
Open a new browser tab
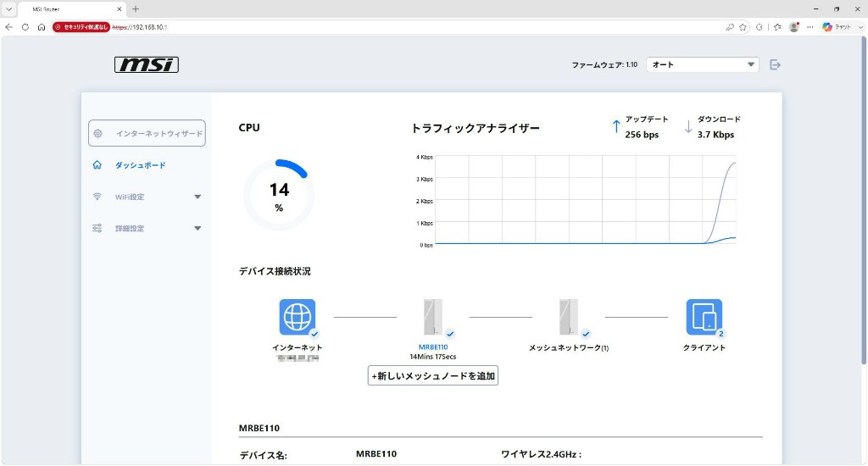pos(136,8)
